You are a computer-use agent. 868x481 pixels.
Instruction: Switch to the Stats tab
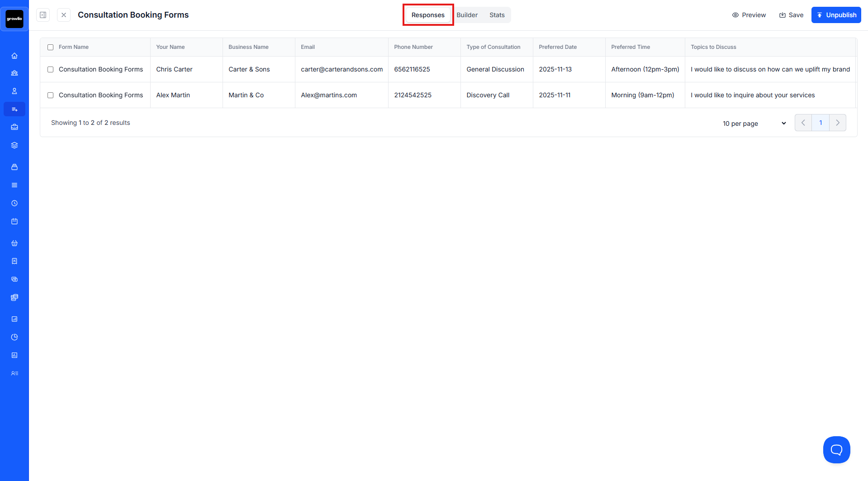pyautogui.click(x=497, y=15)
